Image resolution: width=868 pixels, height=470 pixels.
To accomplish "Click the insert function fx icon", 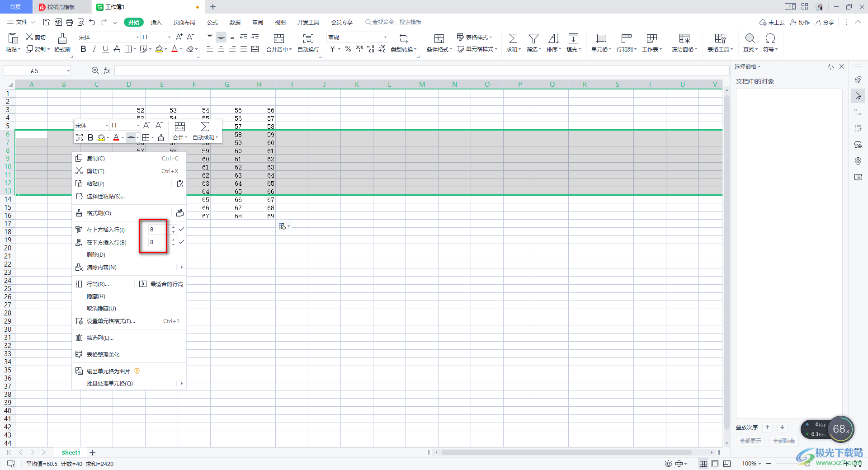I will click(107, 70).
